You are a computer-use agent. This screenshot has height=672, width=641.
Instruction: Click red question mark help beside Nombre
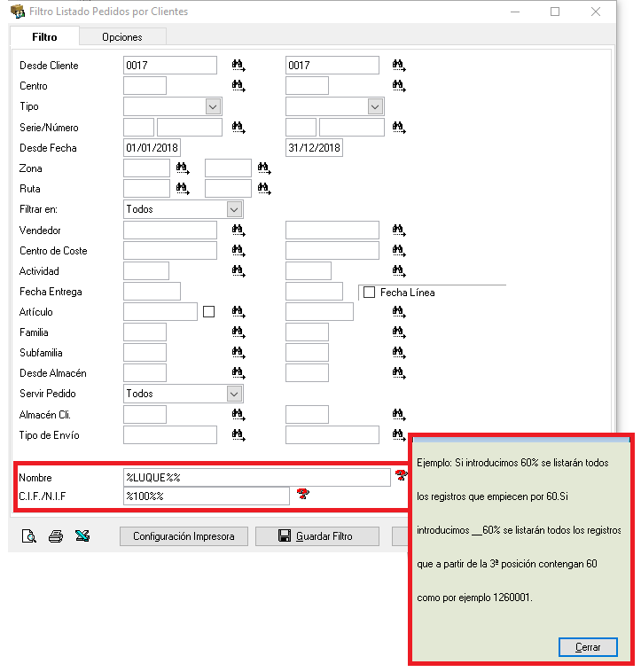pos(402,475)
